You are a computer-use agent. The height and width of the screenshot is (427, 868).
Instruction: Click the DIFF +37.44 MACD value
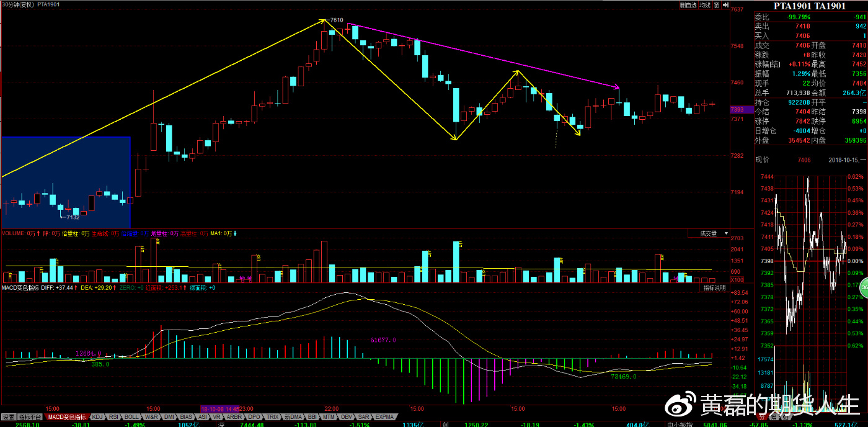(x=58, y=288)
